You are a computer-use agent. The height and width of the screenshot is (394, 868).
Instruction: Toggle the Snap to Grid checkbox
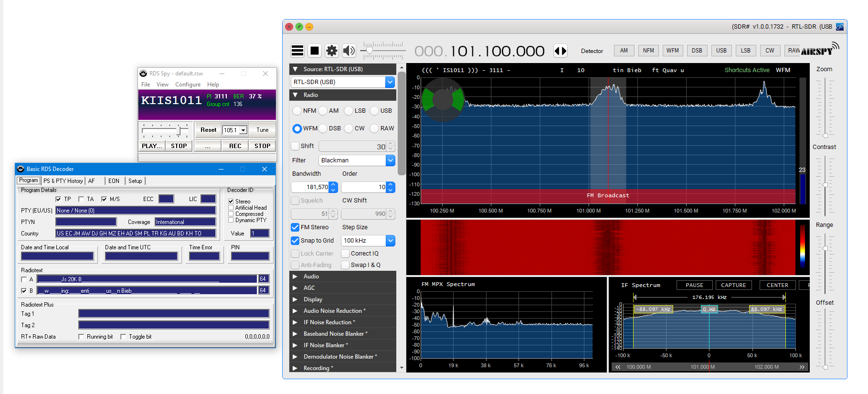click(295, 241)
